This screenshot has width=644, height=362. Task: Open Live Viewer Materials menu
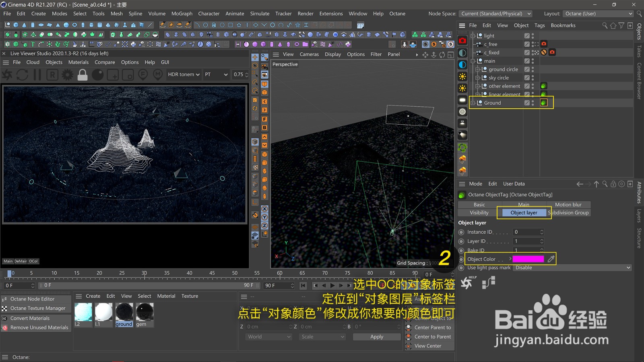[x=78, y=62]
